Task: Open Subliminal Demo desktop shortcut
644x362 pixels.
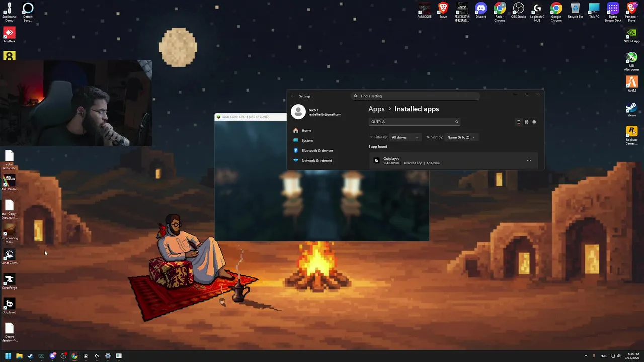Action: coord(9,11)
